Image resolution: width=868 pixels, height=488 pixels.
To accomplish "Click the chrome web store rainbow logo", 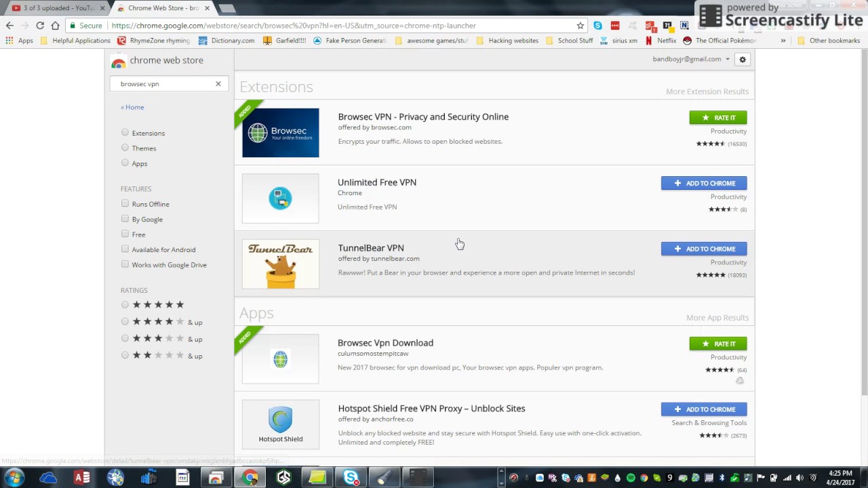I will [x=119, y=62].
